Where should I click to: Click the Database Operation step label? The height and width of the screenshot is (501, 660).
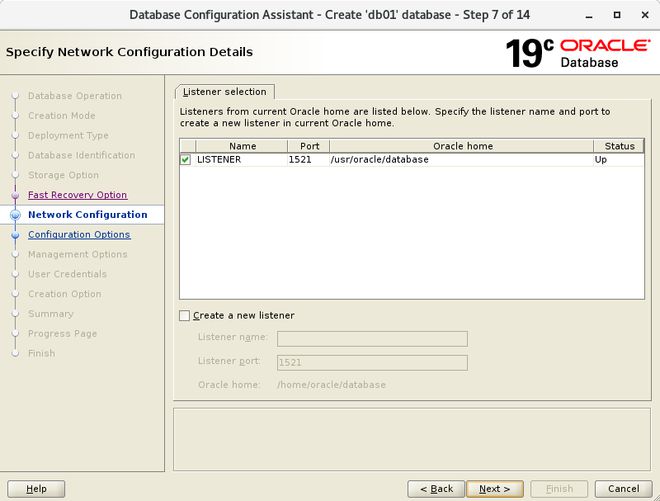pos(75,96)
